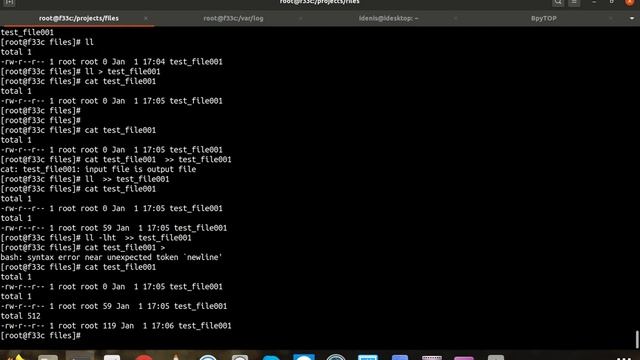Click 'input file is output file' error line
The height and width of the screenshot is (360, 640).
click(98, 169)
